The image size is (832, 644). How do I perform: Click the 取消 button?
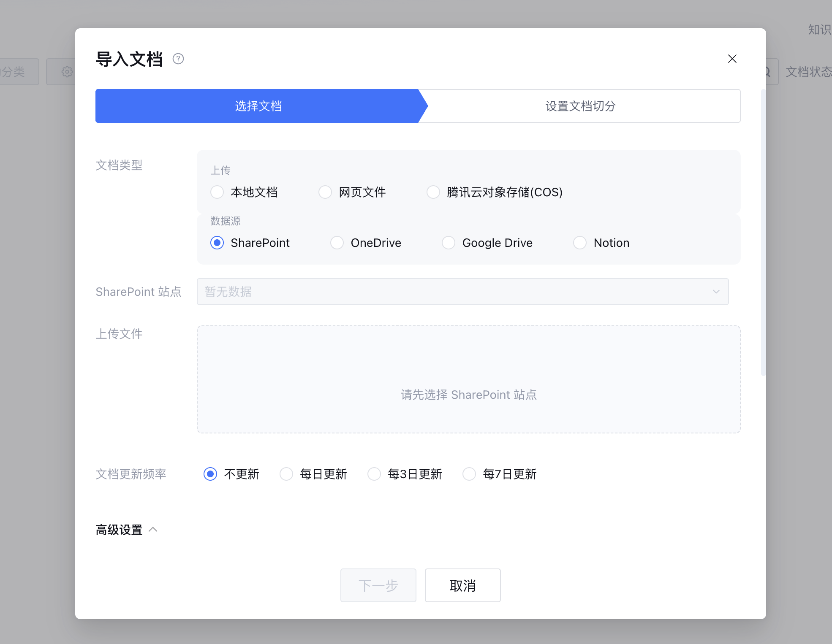coord(462,585)
